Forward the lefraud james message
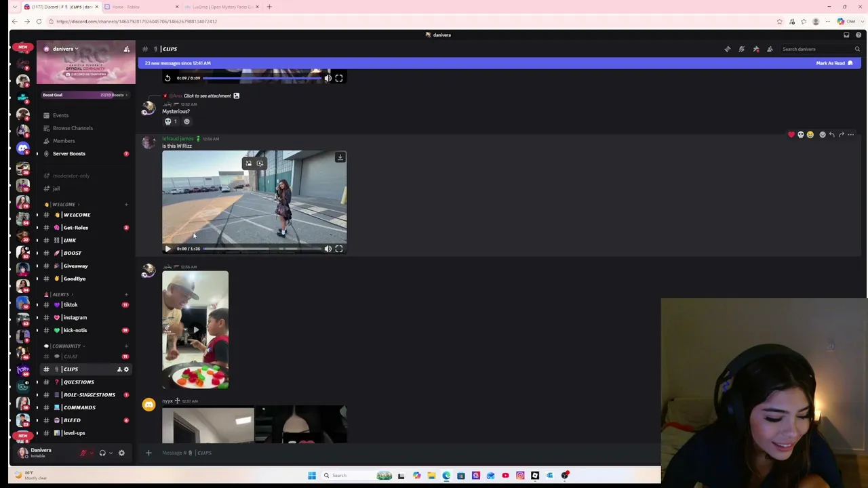This screenshot has height=488, width=868. (842, 135)
